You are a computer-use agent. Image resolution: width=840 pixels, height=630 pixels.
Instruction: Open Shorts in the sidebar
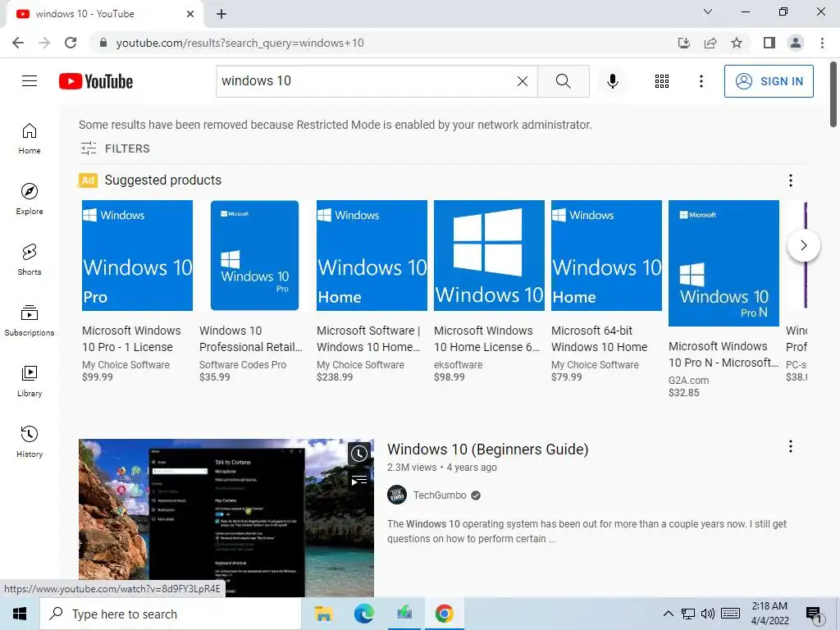pyautogui.click(x=30, y=259)
